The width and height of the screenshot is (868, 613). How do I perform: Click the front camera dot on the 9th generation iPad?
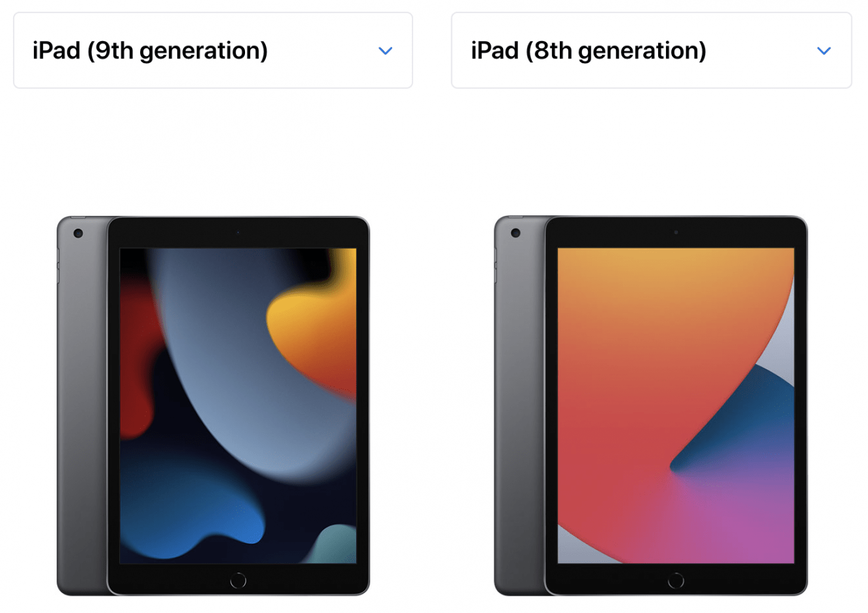(x=238, y=233)
